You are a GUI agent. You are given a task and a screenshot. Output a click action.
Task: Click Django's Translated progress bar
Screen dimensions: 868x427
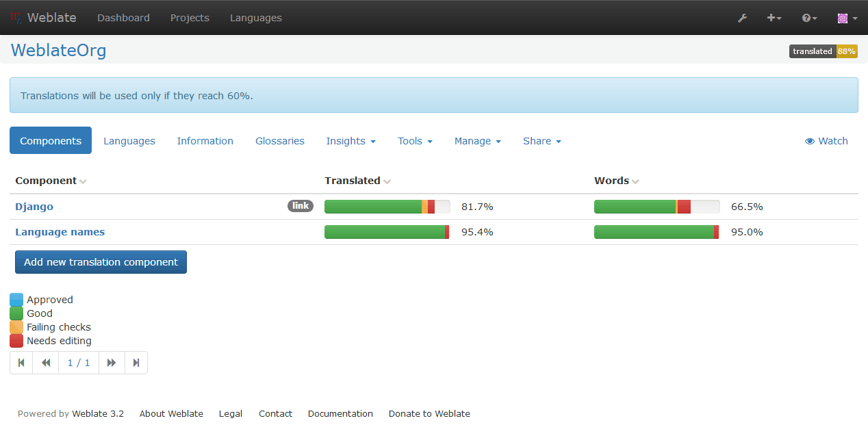click(x=387, y=207)
